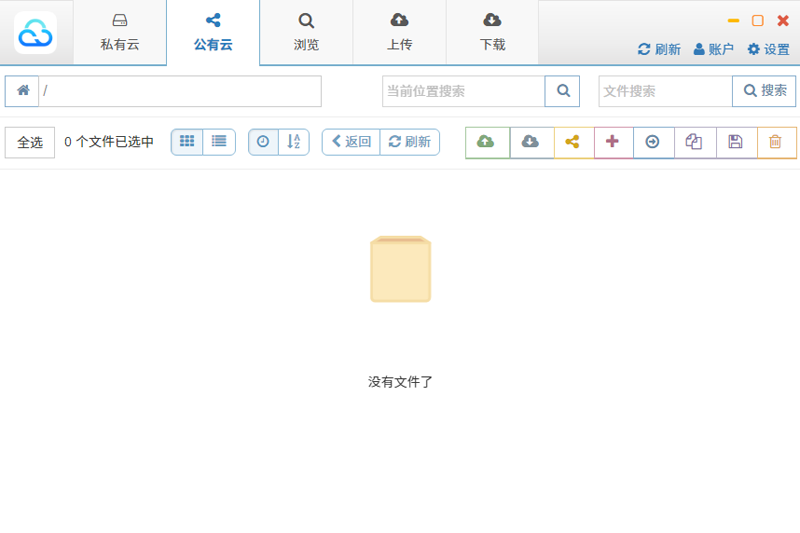The height and width of the screenshot is (533, 800).
Task: Click the current-location search magnifier button
Action: 562,91
